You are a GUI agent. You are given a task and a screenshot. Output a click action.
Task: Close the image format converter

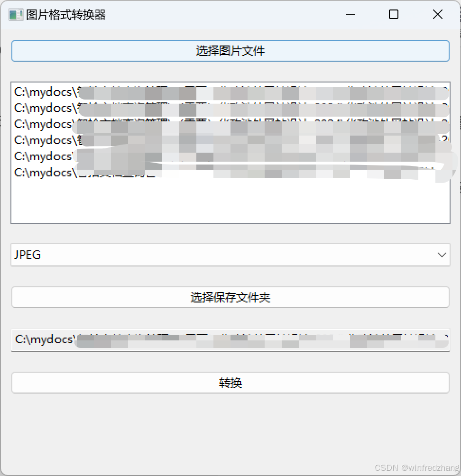coord(437,14)
